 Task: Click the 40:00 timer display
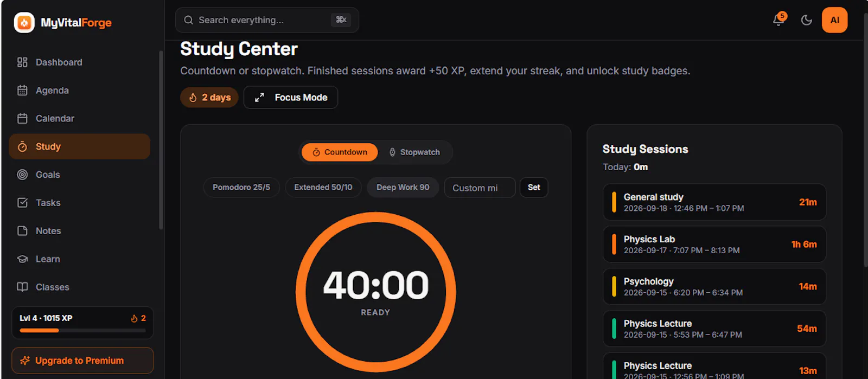tap(375, 285)
